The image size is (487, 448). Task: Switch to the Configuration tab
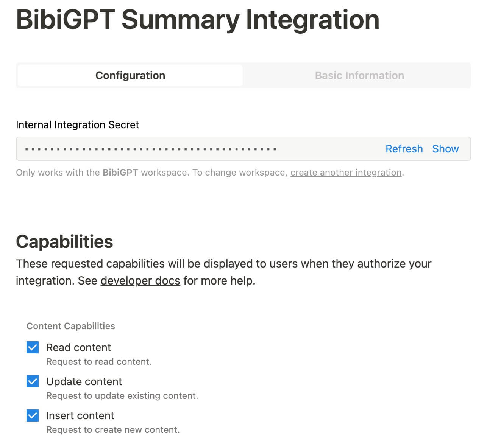click(x=130, y=75)
